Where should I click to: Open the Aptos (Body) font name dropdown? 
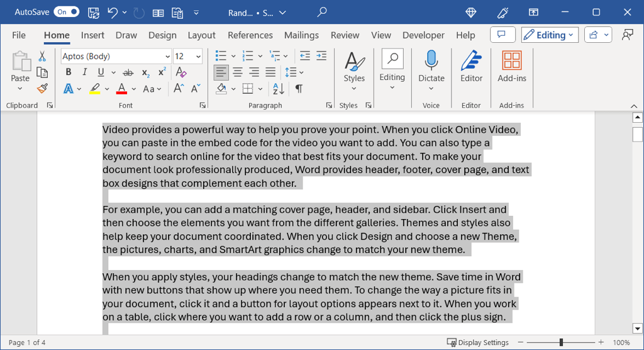(x=167, y=57)
